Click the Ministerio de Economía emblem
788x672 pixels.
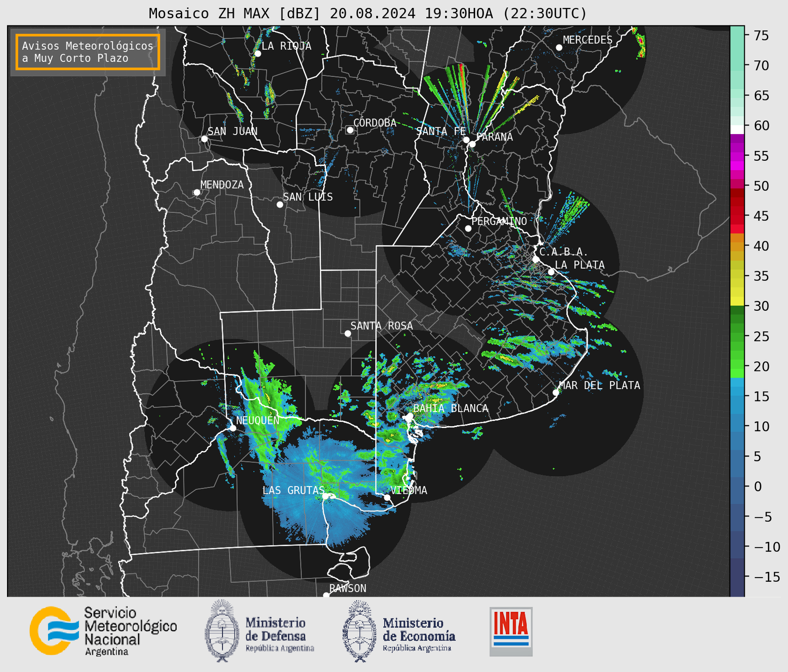(x=359, y=630)
